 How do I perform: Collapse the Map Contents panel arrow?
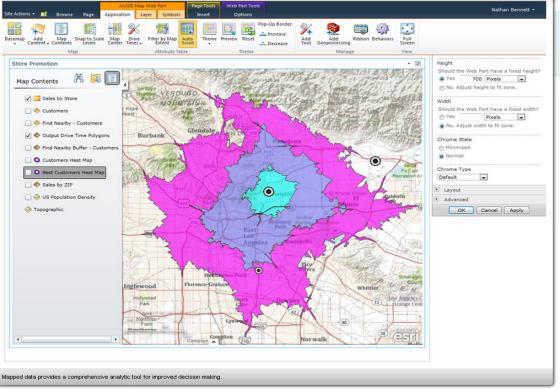pos(125,85)
